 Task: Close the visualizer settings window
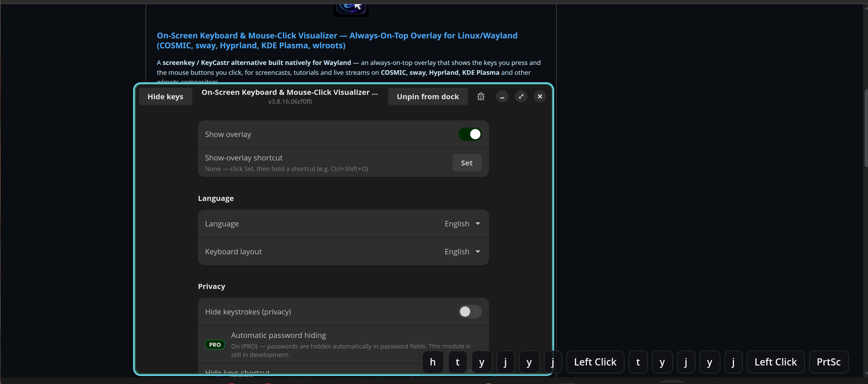540,96
